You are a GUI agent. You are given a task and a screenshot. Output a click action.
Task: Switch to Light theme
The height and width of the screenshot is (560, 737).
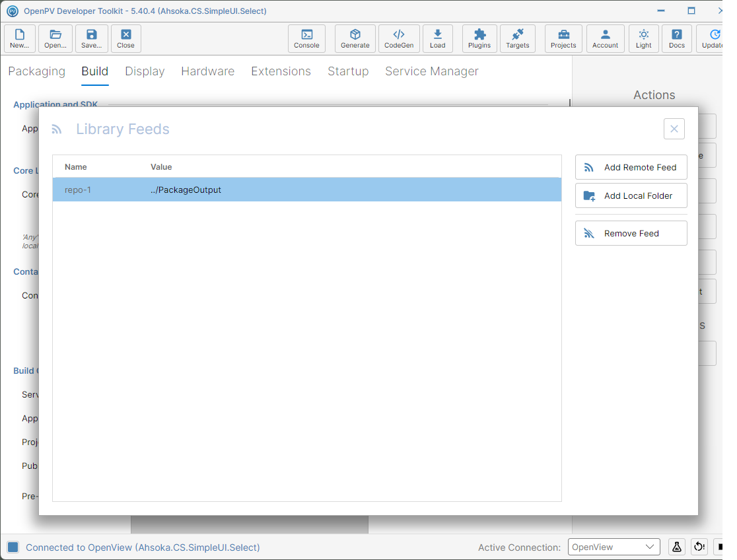pos(644,38)
